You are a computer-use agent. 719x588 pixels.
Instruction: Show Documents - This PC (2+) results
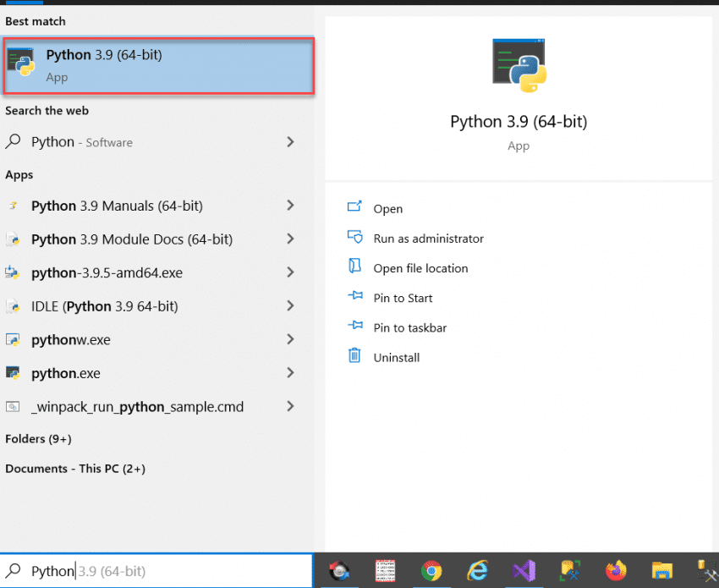(x=75, y=469)
